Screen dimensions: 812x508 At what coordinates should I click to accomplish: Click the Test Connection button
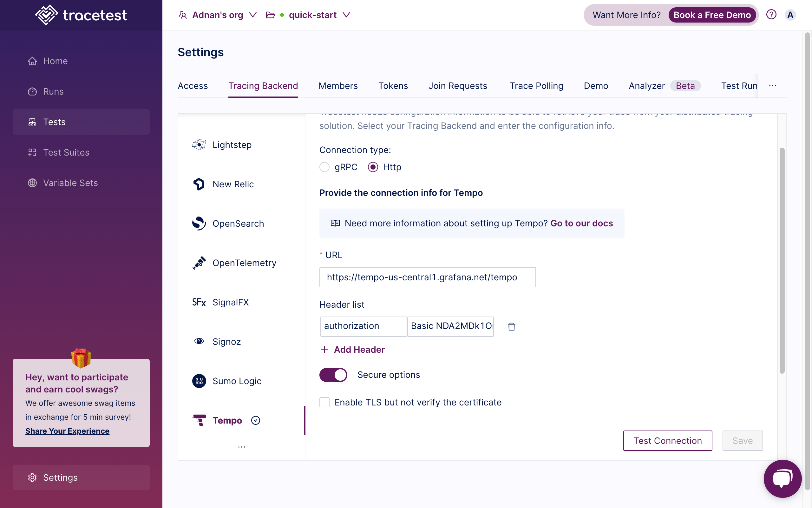[x=667, y=440]
